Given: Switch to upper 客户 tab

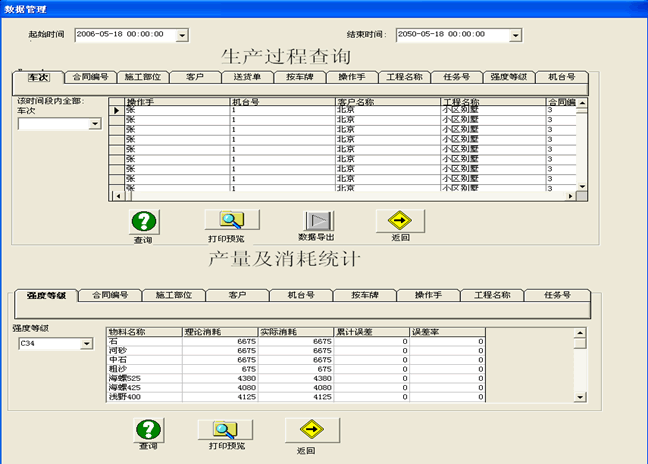Looking at the screenshot, I should pos(195,77).
